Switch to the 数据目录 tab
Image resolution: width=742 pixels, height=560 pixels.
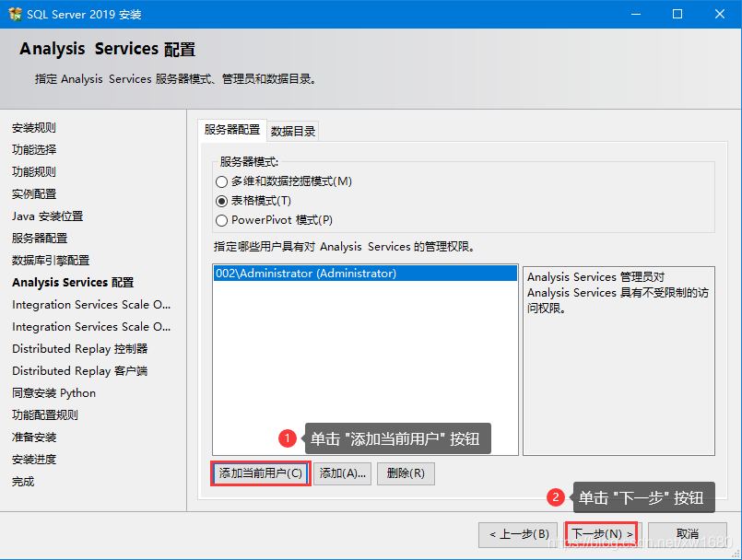[x=293, y=131]
